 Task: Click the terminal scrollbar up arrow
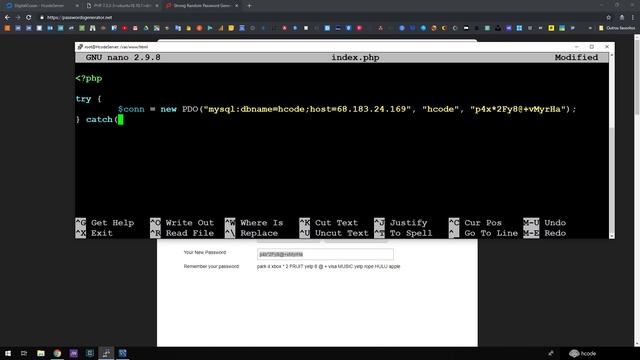(x=611, y=55)
